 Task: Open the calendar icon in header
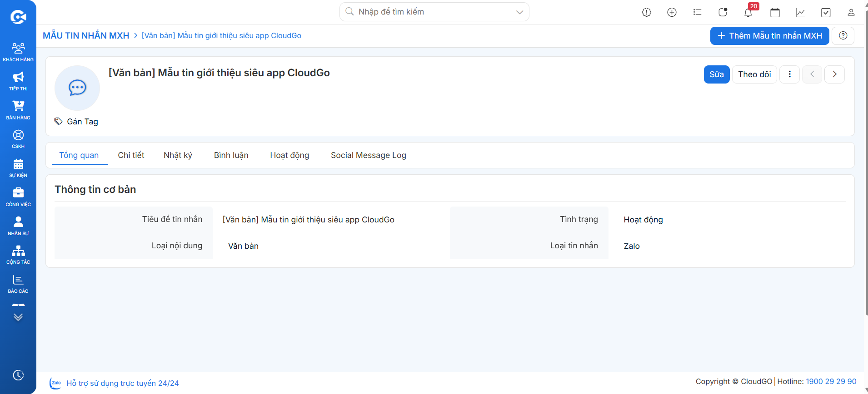[x=775, y=13]
